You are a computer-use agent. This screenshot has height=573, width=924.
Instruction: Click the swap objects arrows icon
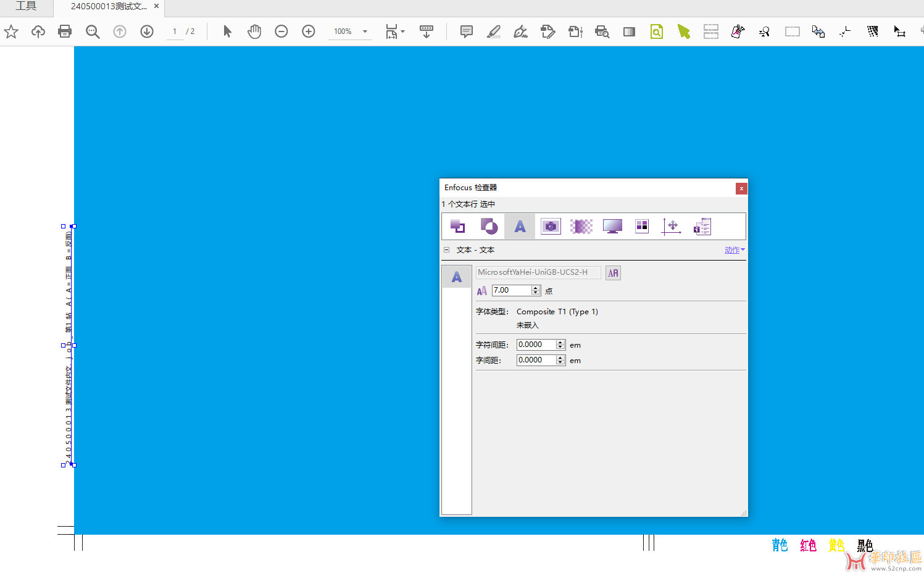coord(818,31)
